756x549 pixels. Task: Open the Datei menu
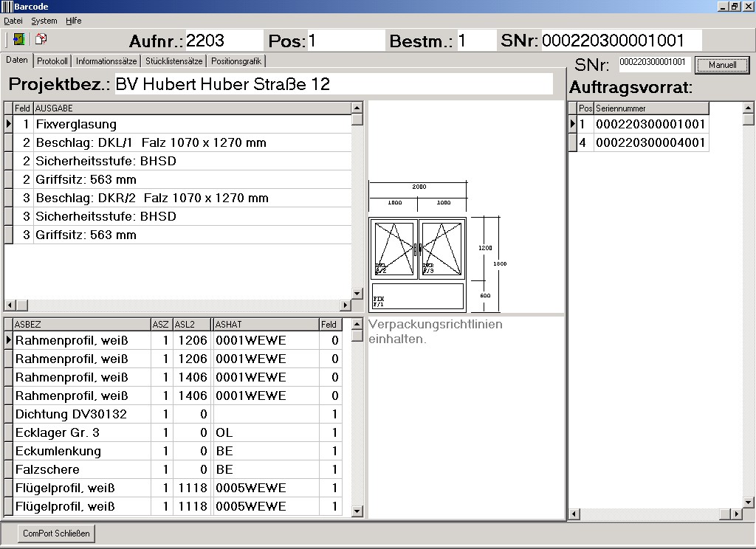(x=13, y=21)
